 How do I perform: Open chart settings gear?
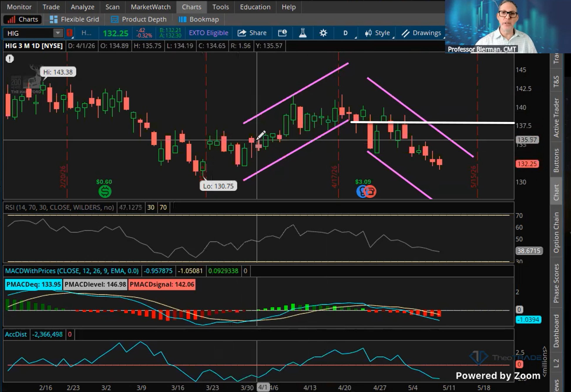[323, 33]
